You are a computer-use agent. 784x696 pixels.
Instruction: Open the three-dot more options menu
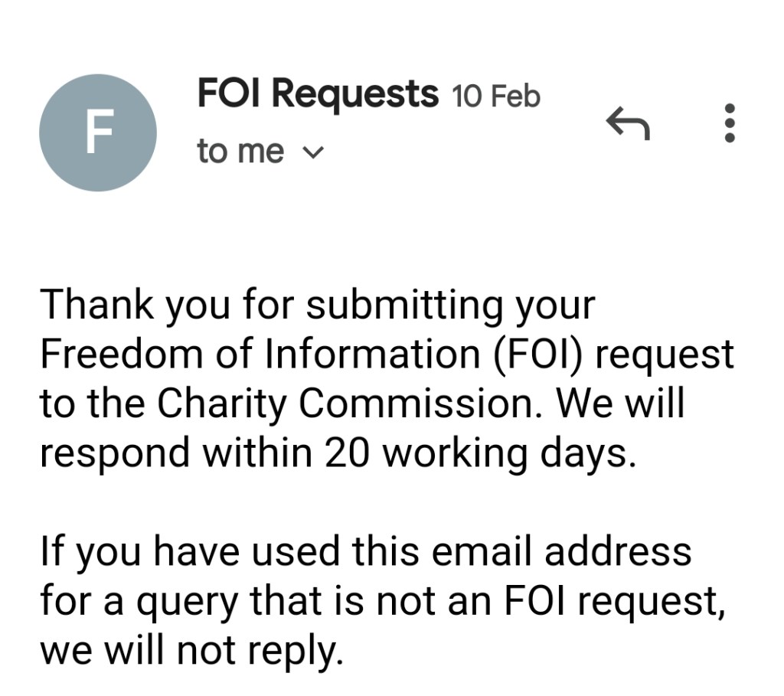[x=729, y=123]
